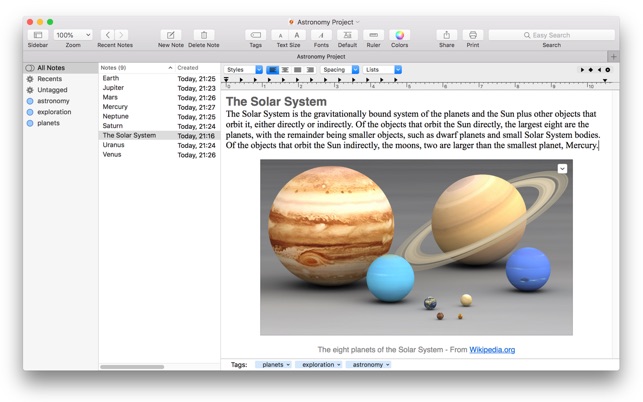Screen dimensions: 643x402
Task: Open the Spacing dropdown
Action: [340, 70]
